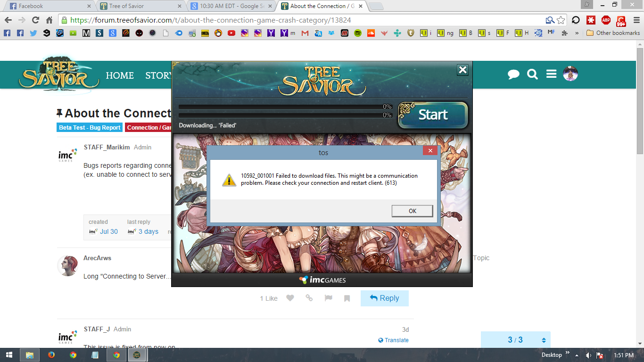This screenshot has height=362, width=644.
Task: Open the hamburger menu in forum header
Action: click(551, 74)
